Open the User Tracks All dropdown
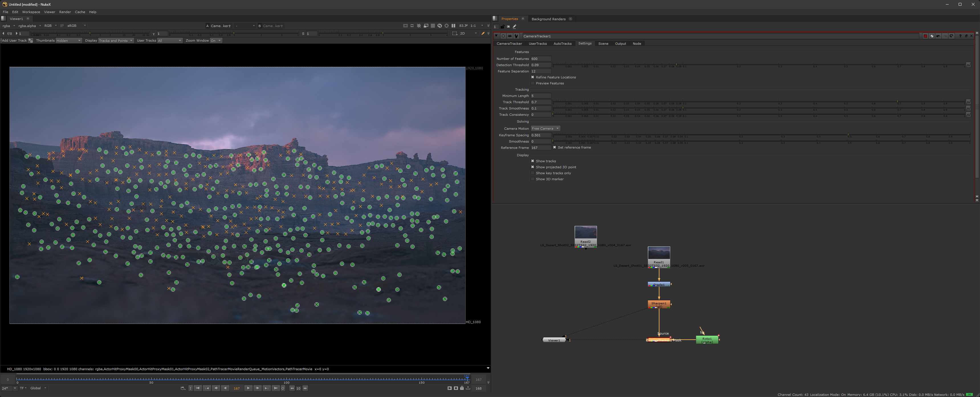 pyautogui.click(x=170, y=41)
